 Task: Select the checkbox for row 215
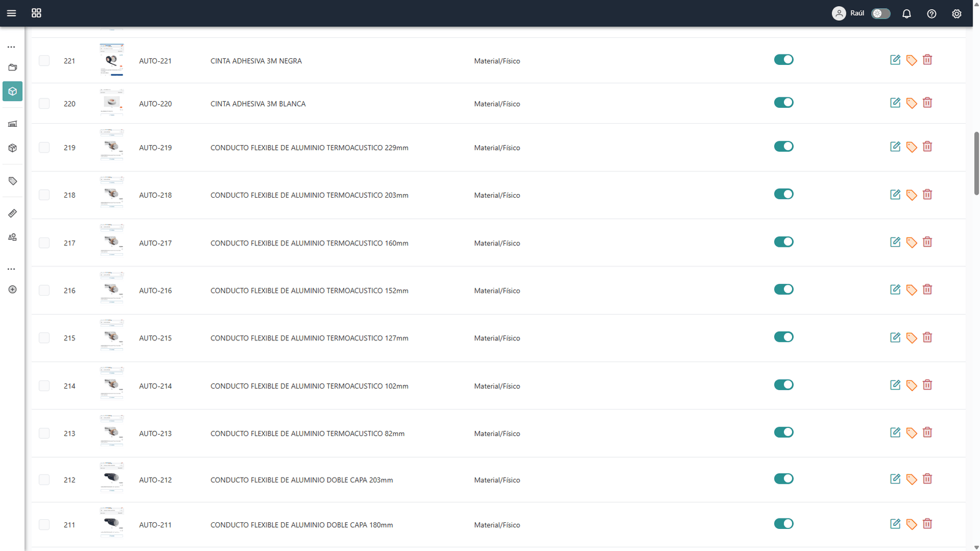(44, 338)
